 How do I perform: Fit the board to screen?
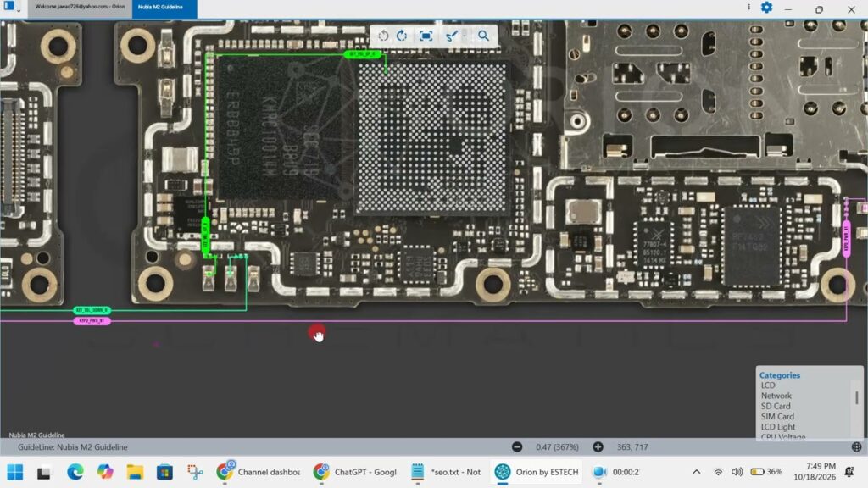[426, 36]
